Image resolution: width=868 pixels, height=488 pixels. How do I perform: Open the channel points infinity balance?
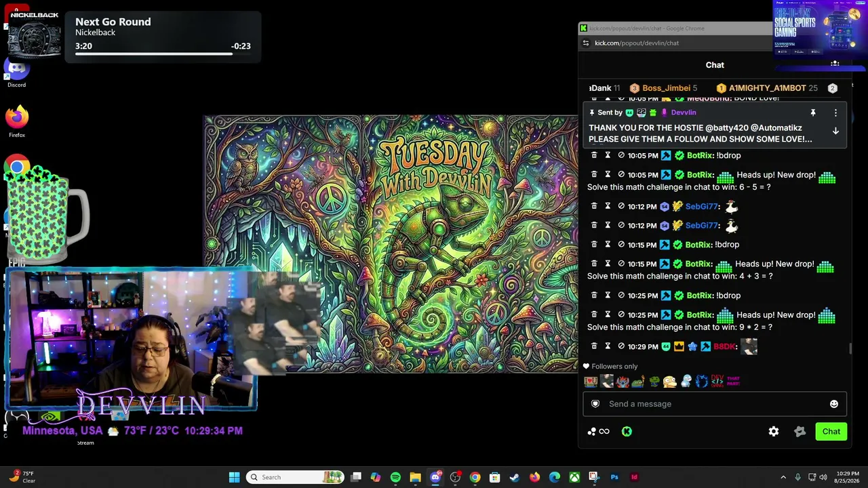pyautogui.click(x=599, y=432)
